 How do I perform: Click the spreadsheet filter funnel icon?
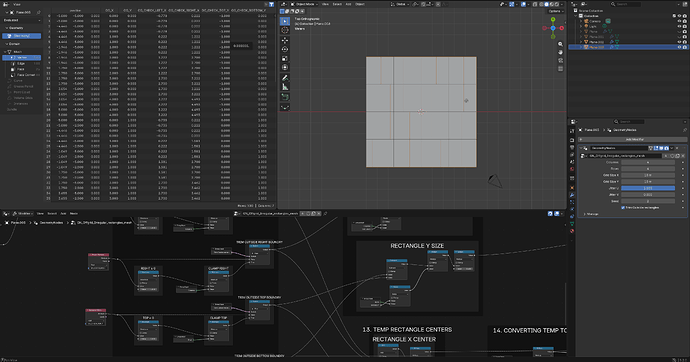[272, 4]
